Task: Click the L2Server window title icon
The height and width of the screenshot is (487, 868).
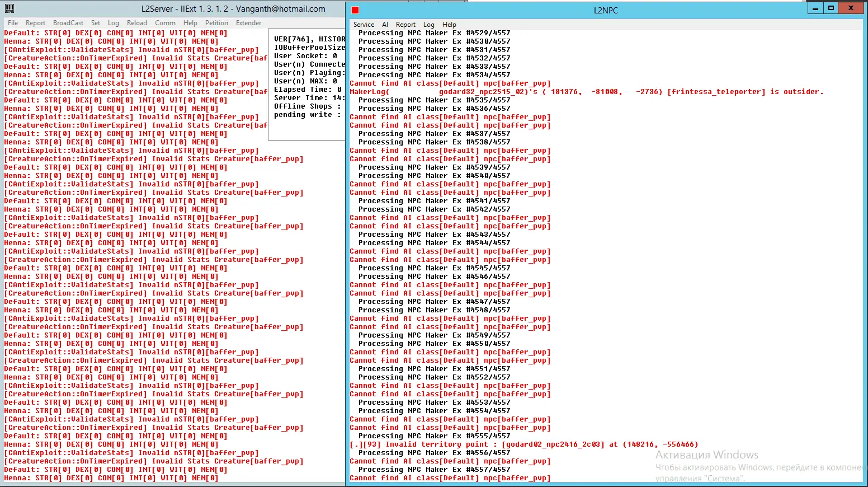Action: [x=9, y=8]
